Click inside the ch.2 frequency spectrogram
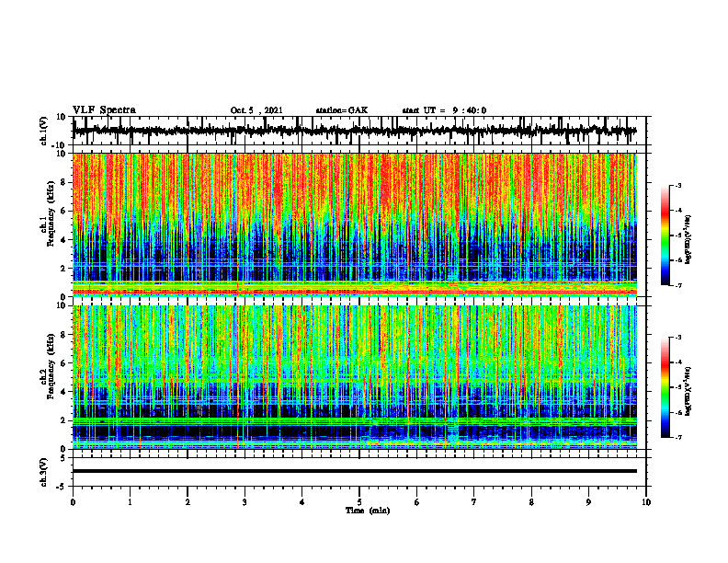The height and width of the screenshot is (563, 728). coord(354,377)
